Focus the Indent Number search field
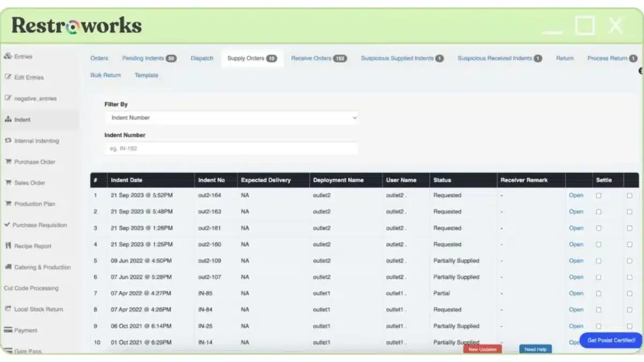This screenshot has width=644, height=362. [231, 149]
